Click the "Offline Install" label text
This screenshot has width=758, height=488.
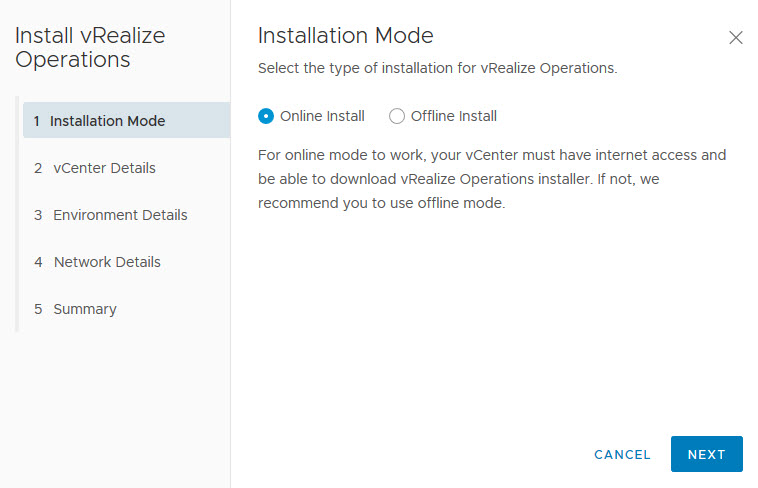point(453,116)
